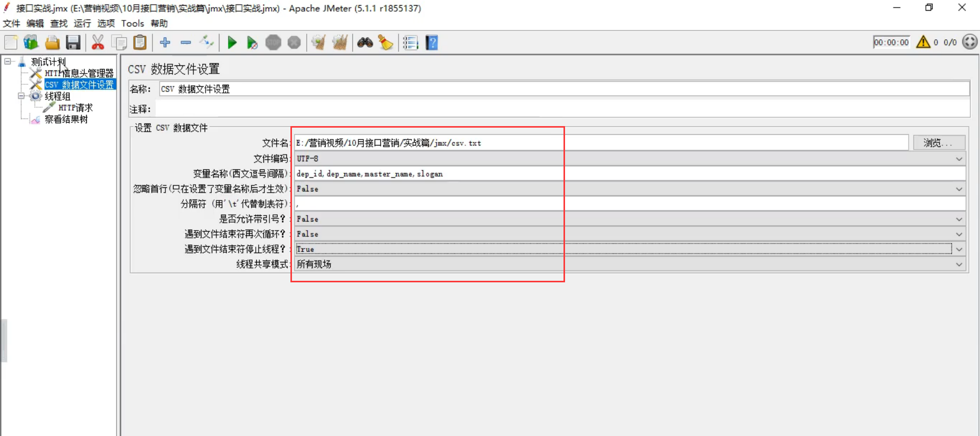
Task: Select 线程组 in the tree
Action: point(57,96)
